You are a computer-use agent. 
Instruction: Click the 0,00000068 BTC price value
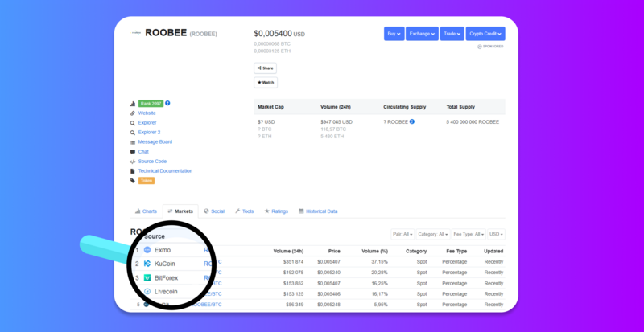(272, 43)
